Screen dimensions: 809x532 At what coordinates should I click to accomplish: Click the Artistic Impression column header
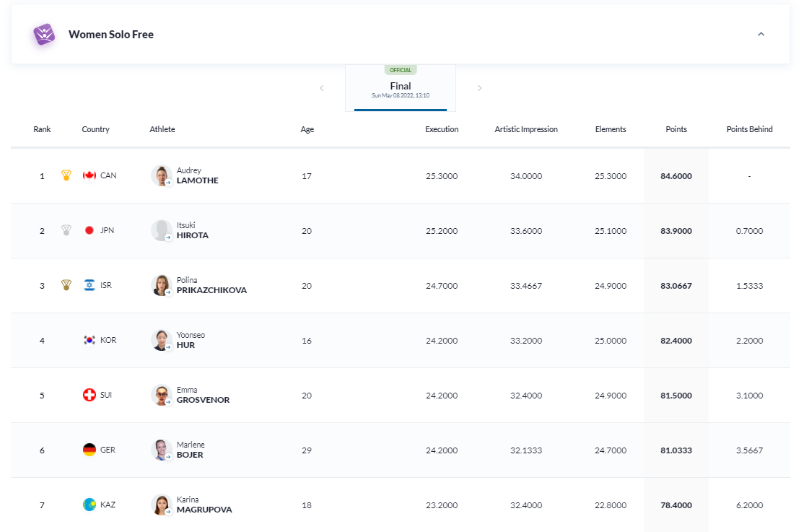[x=526, y=129]
